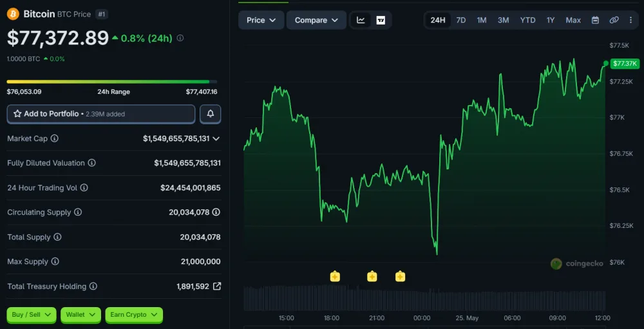Open the Price dropdown
644x329 pixels.
pos(261,20)
